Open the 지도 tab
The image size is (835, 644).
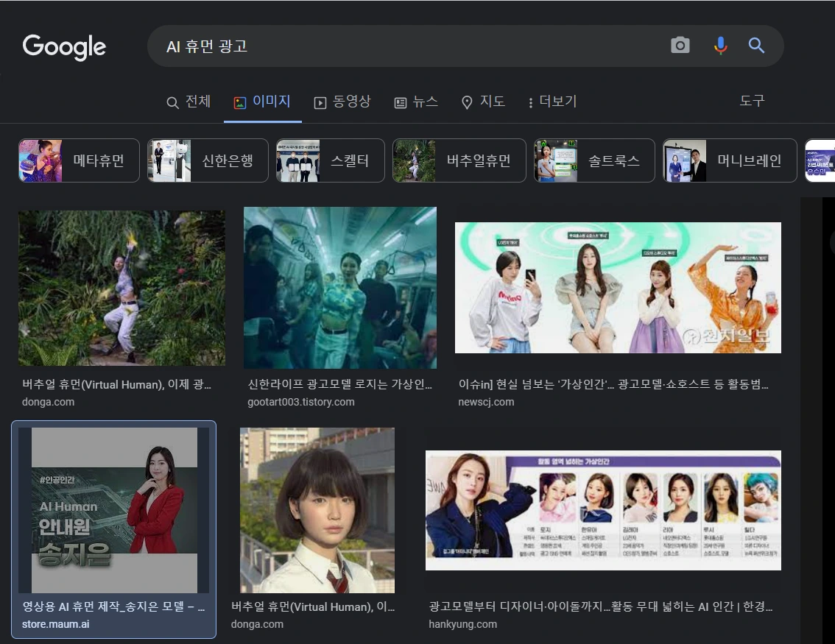point(483,101)
